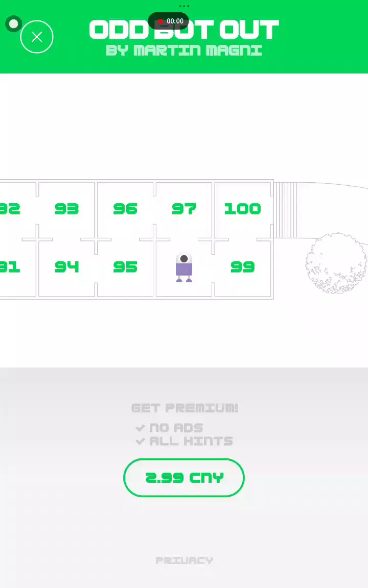The height and width of the screenshot is (588, 368).
Task: Click the tree outline outside building
Action: [336, 263]
